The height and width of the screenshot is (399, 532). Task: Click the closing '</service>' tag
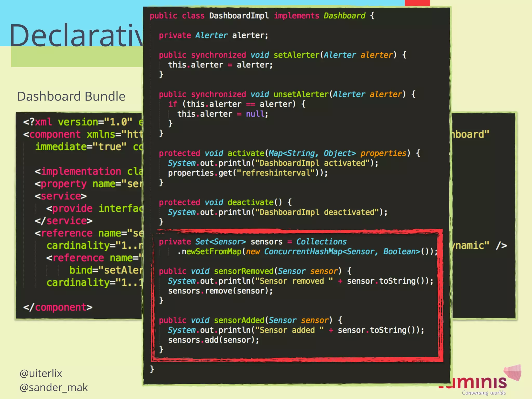click(x=64, y=221)
